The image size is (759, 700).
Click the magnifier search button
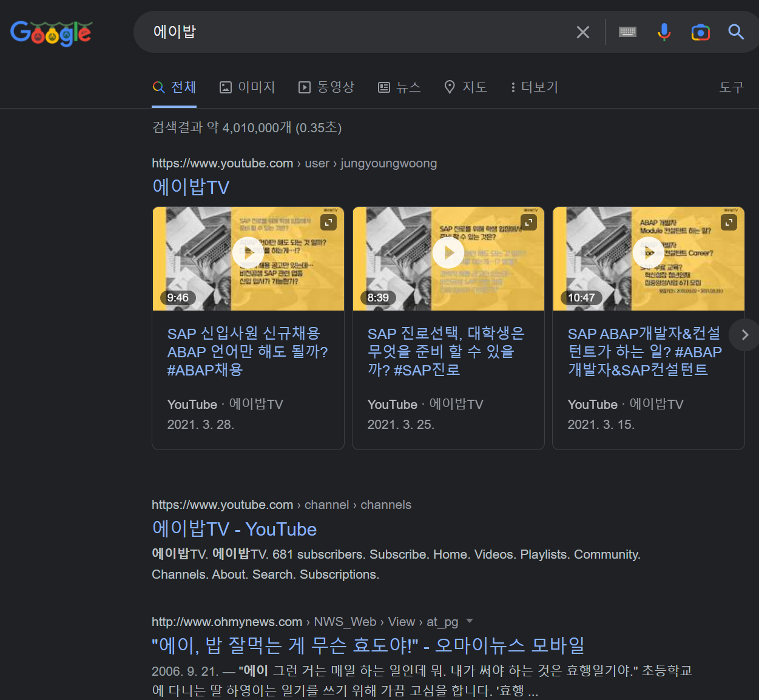click(736, 32)
